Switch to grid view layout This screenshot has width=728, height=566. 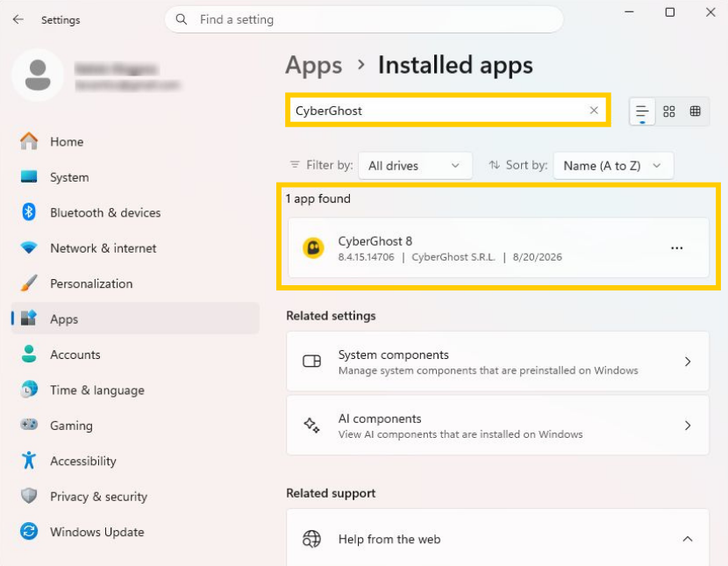[669, 111]
